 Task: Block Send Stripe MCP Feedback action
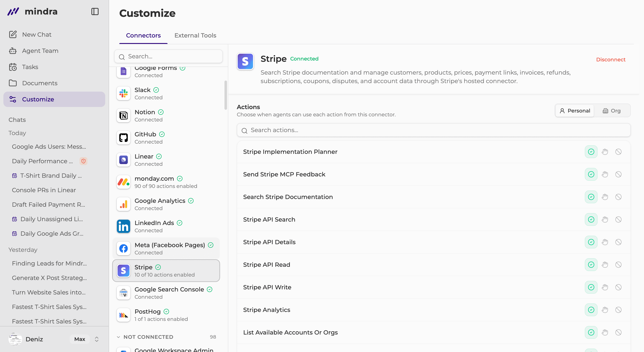618,174
